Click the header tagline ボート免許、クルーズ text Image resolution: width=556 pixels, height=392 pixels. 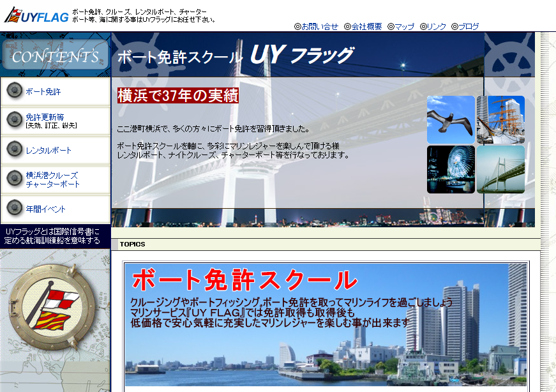(144, 16)
